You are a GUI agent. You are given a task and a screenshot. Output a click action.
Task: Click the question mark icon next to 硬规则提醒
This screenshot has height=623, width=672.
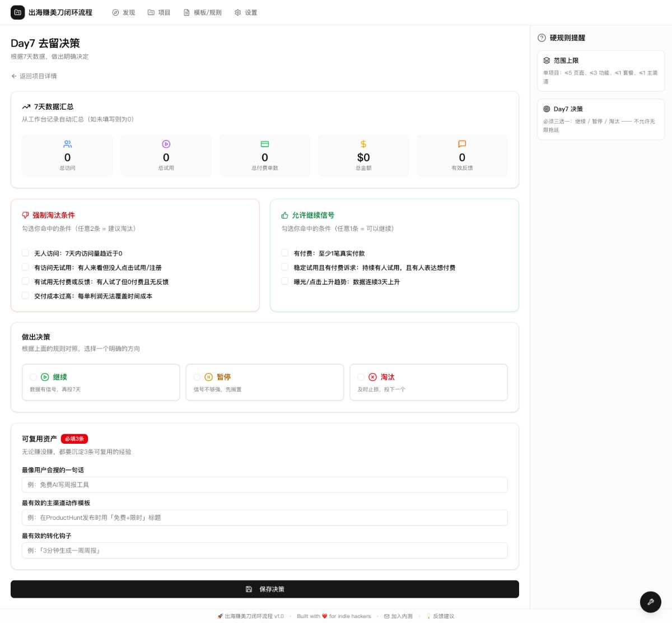click(x=541, y=38)
